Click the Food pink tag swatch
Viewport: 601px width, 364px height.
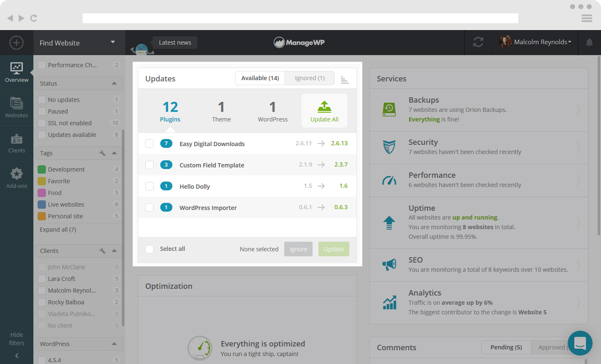[x=42, y=193]
